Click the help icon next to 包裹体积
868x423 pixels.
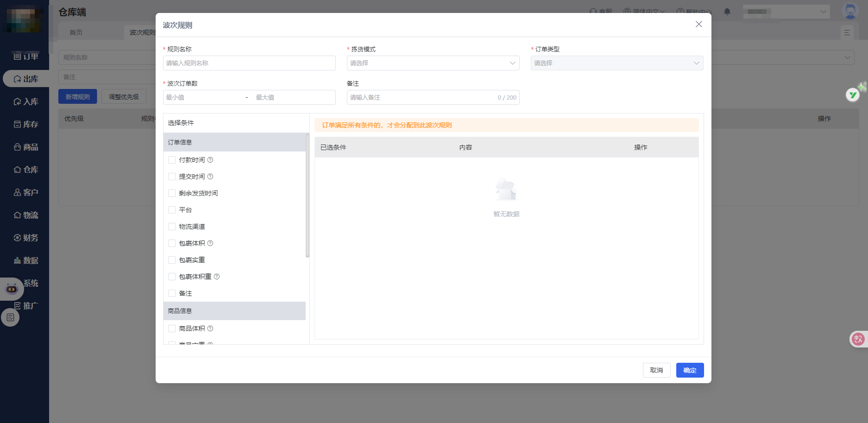(210, 243)
